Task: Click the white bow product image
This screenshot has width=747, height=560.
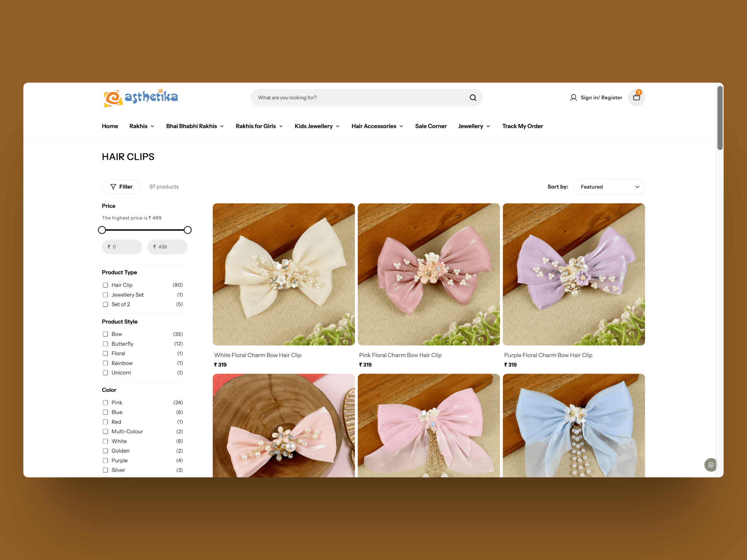Action: coord(284,274)
